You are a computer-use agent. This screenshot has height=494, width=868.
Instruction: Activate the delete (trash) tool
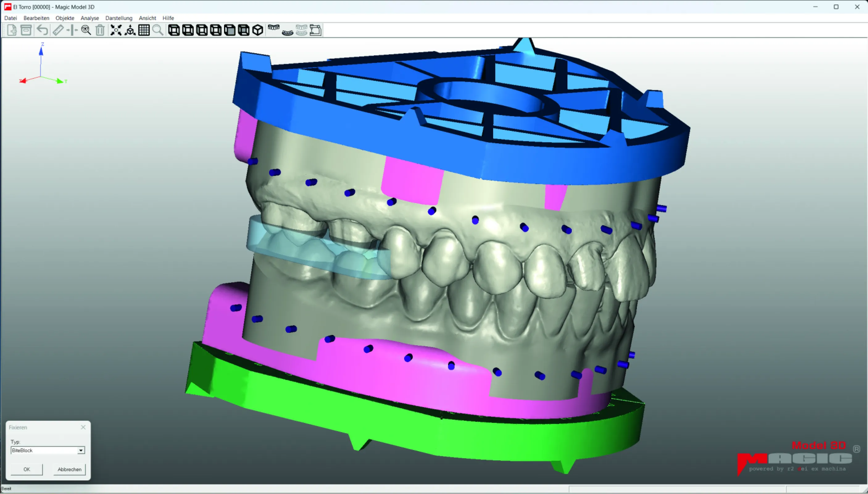click(x=100, y=30)
